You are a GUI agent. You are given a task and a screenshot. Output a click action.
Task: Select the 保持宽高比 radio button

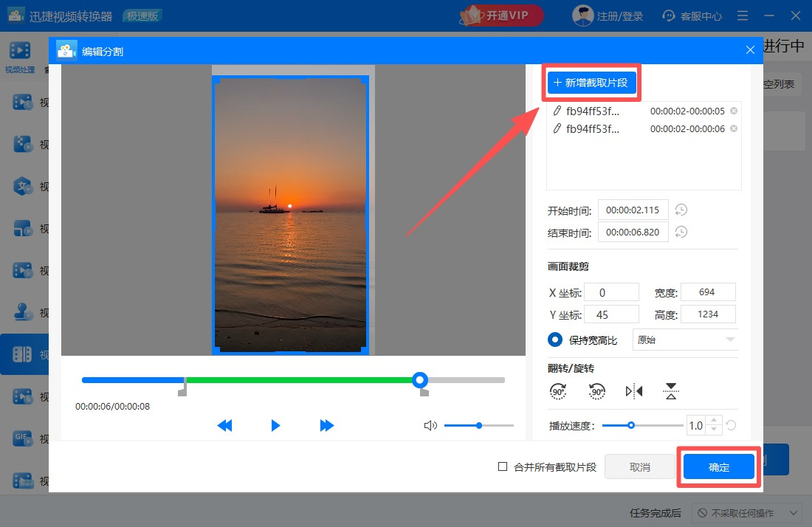point(554,340)
